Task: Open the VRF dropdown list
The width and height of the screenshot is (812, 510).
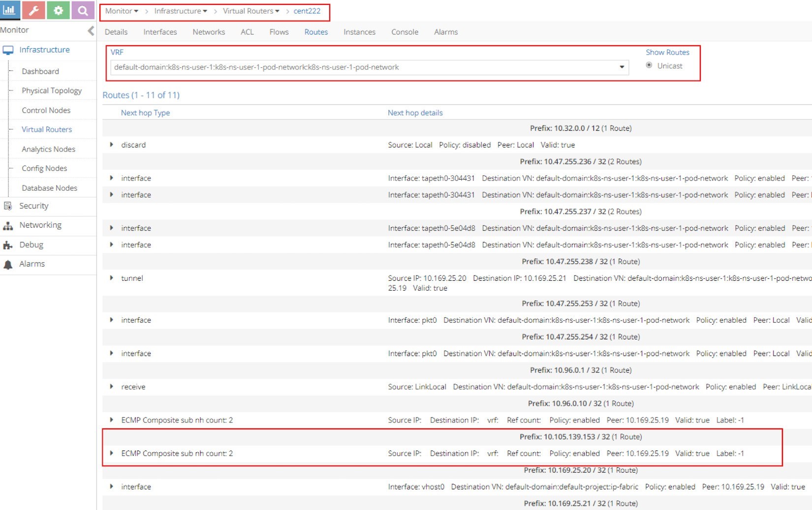Action: click(x=622, y=67)
